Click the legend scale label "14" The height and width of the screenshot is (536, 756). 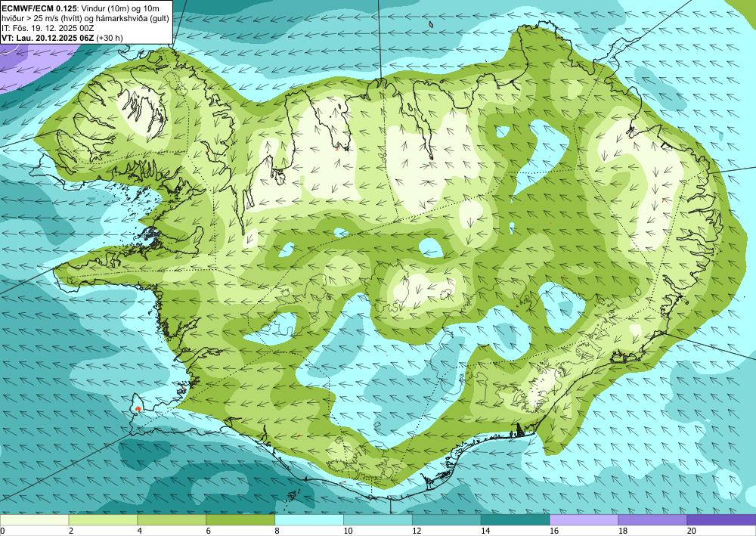point(485,531)
